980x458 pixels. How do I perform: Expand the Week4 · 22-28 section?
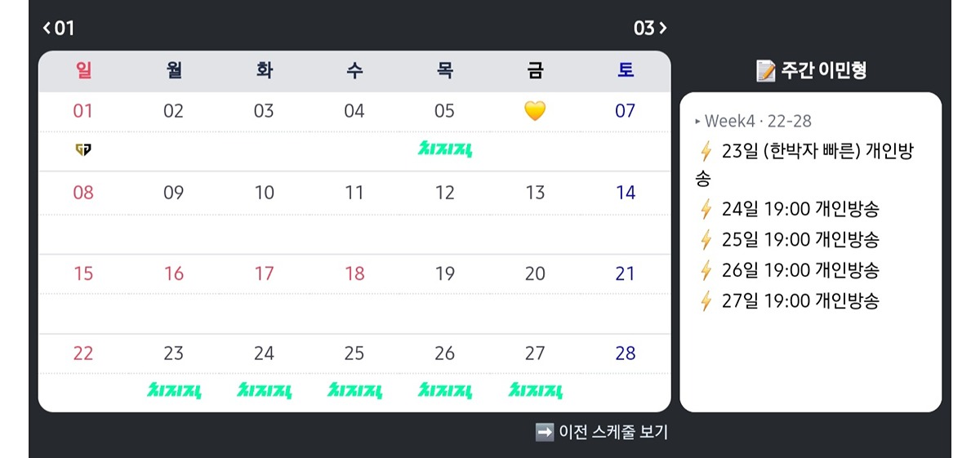click(752, 122)
